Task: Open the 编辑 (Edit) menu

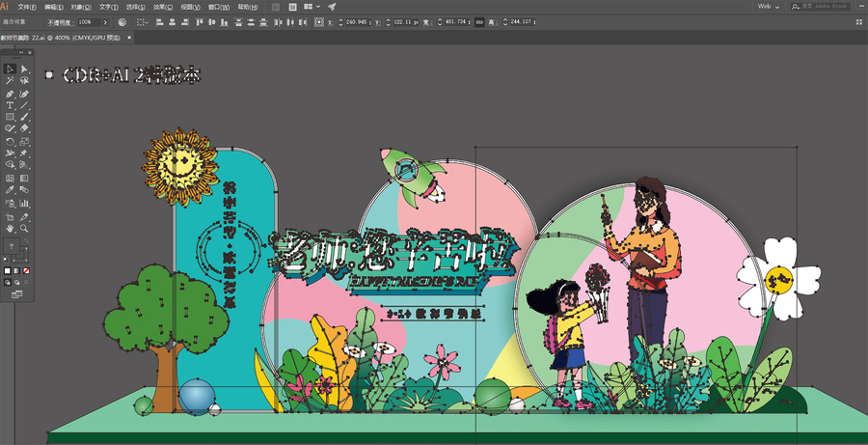Action: click(x=54, y=7)
